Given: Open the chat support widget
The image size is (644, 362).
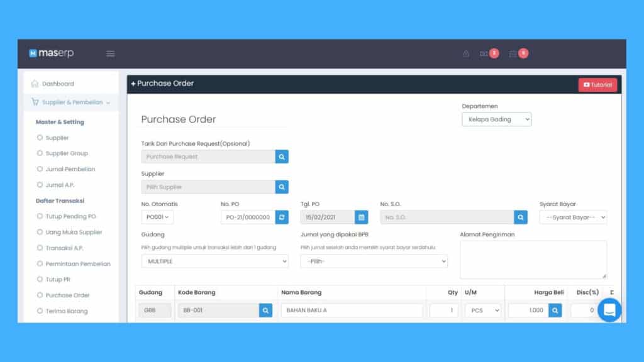Looking at the screenshot, I should point(609,309).
